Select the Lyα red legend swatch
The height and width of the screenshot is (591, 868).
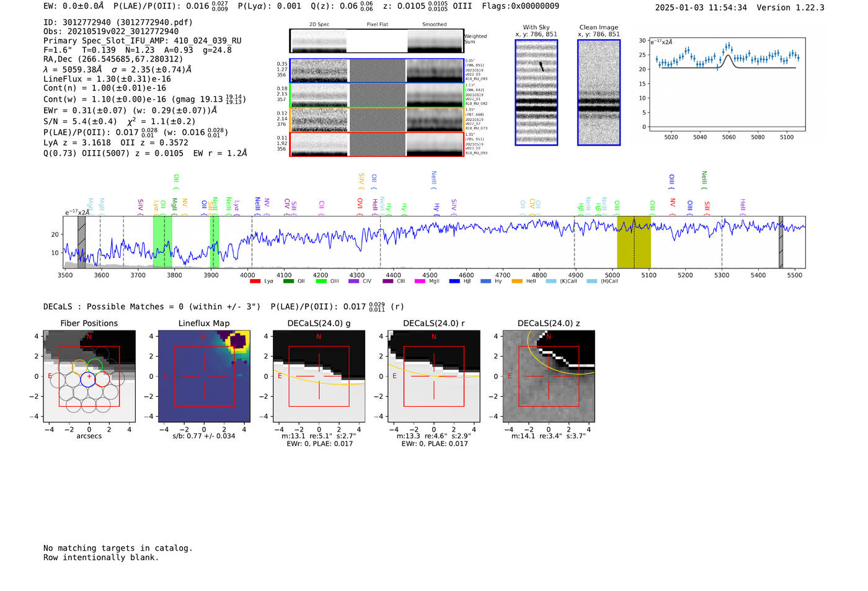pos(255,282)
